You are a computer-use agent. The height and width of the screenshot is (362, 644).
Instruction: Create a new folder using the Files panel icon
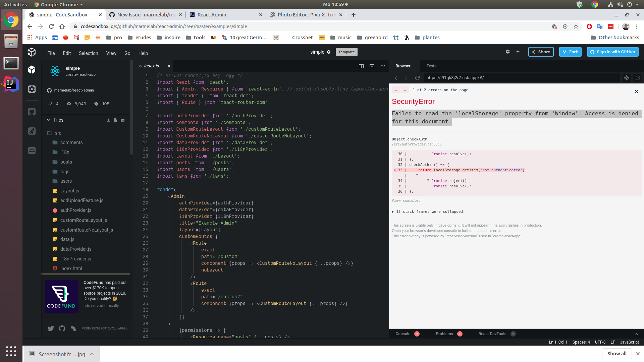(x=123, y=120)
